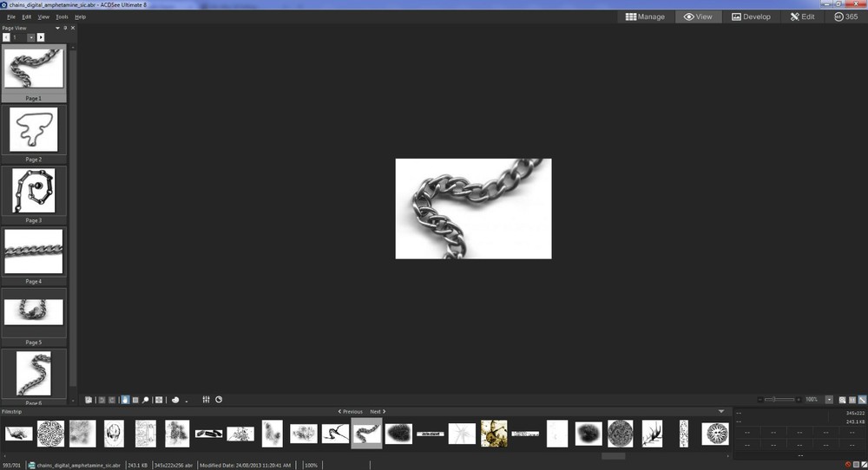Image resolution: width=868 pixels, height=470 pixels.
Task: Click the rotate right icon
Action: pos(112,400)
